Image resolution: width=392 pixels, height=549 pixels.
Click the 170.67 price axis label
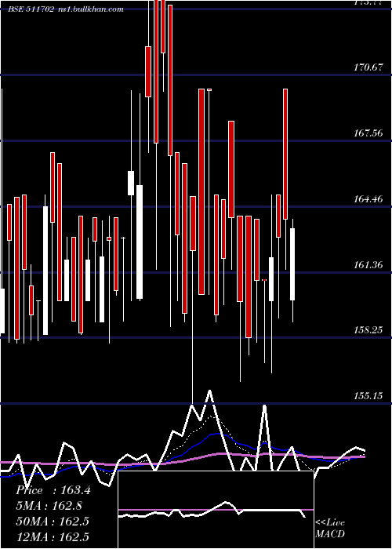pyautogui.click(x=368, y=67)
